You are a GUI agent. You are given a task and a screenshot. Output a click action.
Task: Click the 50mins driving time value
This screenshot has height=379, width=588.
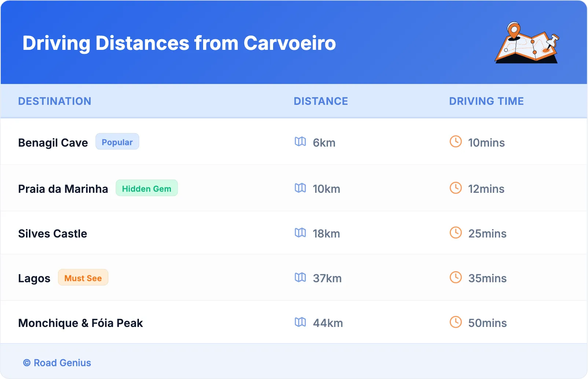tap(488, 323)
